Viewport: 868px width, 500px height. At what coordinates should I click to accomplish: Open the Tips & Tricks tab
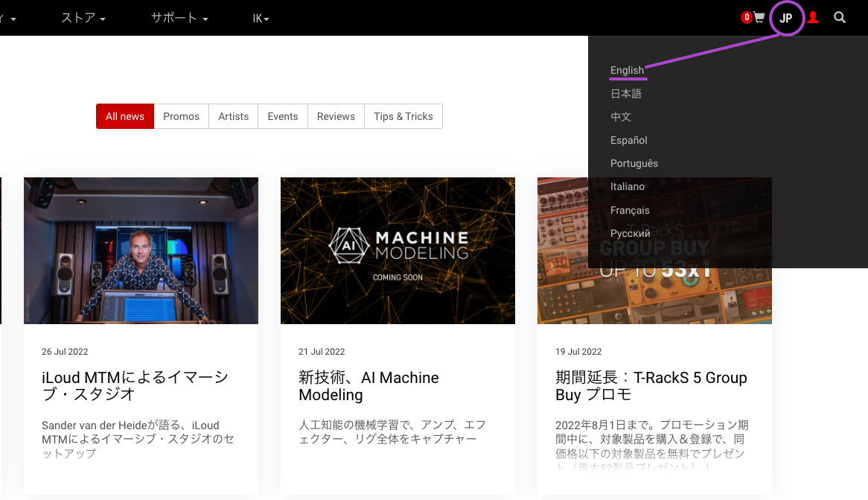[x=403, y=116]
